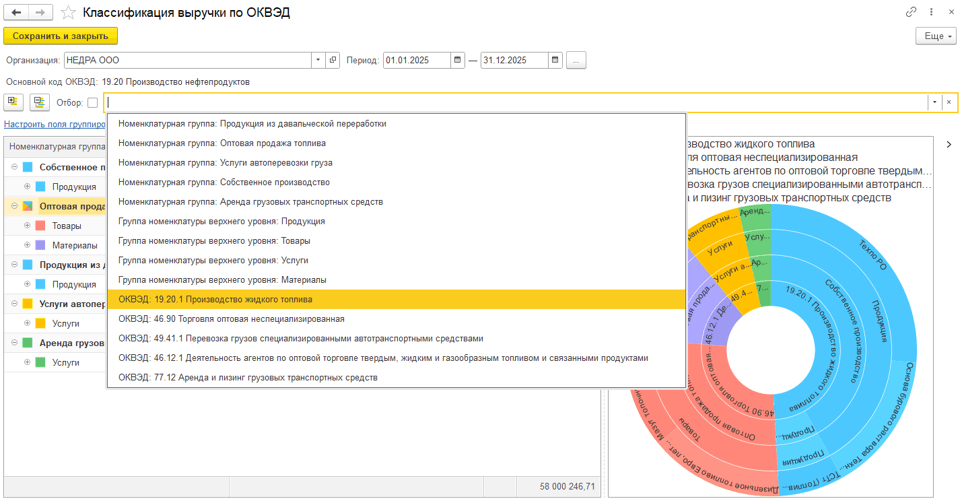Expand the Товары tree row

click(x=27, y=226)
